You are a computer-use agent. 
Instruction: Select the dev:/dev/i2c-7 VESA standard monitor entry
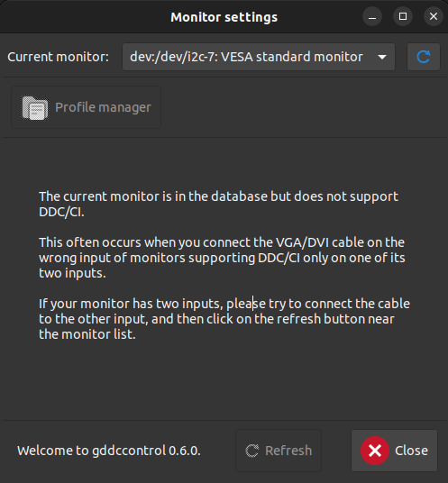coord(246,57)
